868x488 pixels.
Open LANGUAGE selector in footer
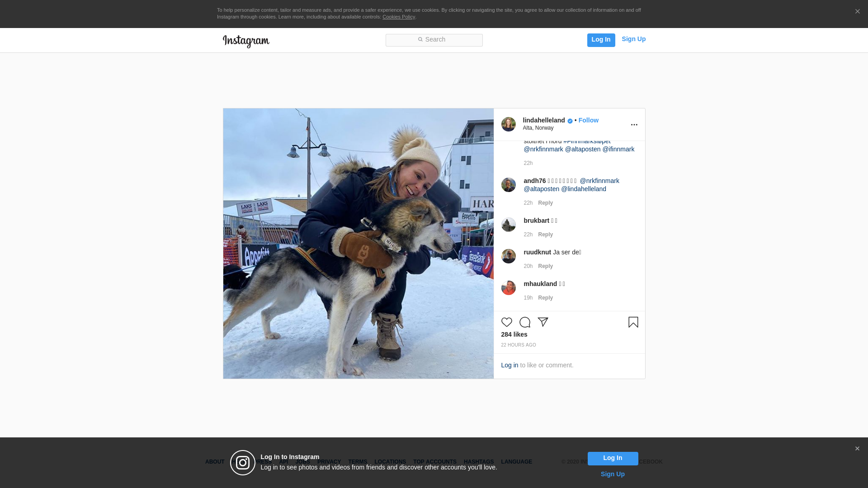pyautogui.click(x=516, y=462)
